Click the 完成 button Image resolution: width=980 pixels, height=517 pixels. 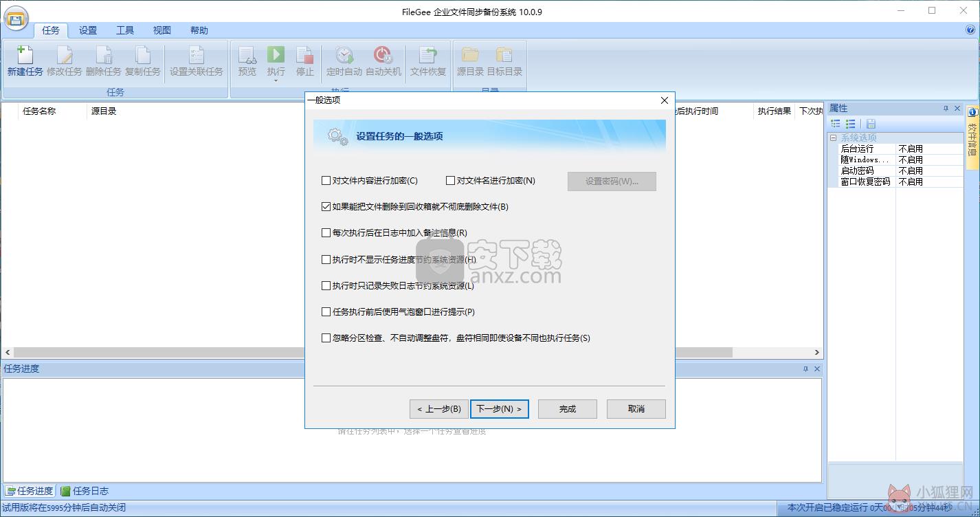(568, 409)
